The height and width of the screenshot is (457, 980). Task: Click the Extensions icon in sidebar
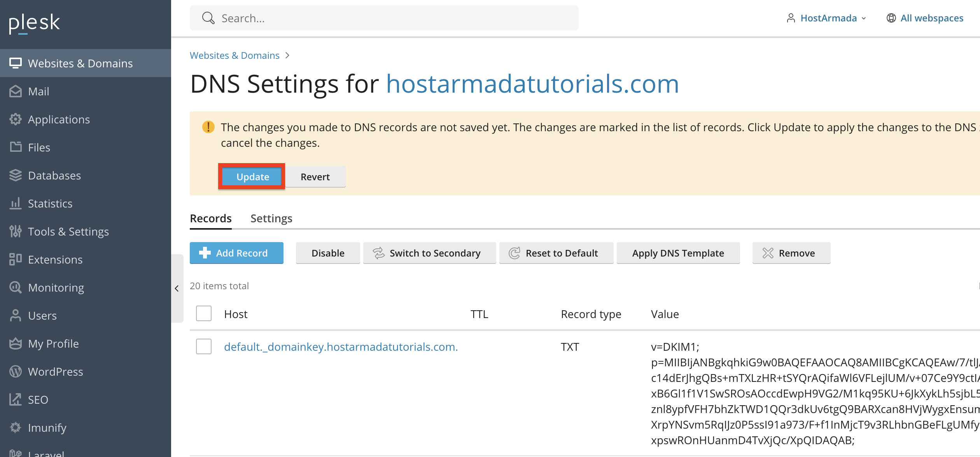(16, 260)
